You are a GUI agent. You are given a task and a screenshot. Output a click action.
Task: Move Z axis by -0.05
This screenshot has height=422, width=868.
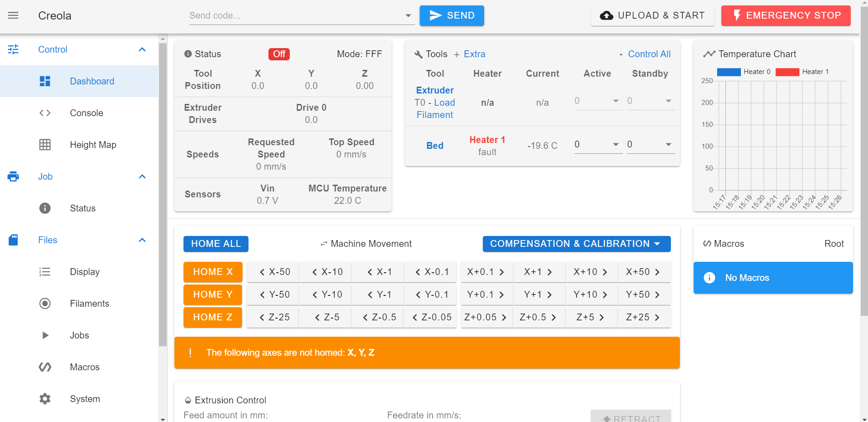(x=431, y=317)
